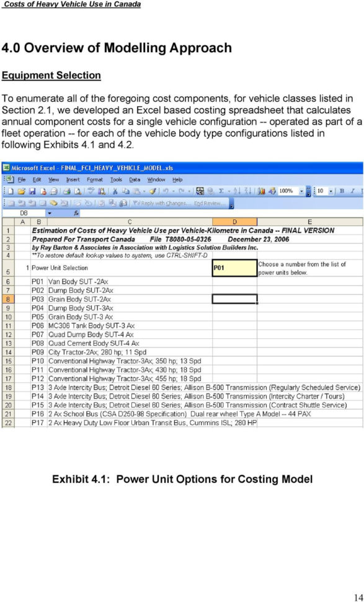Toggle Italic formatting button
Screen dimensions: 364x602
click(x=352, y=191)
